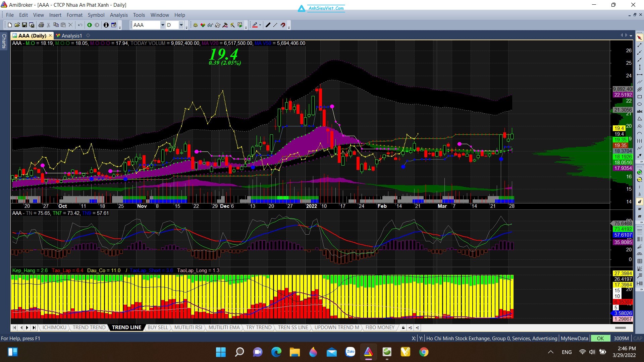Switch to the ICHIMOKU sheet tab
This screenshot has width=644, height=362.
tap(54, 327)
